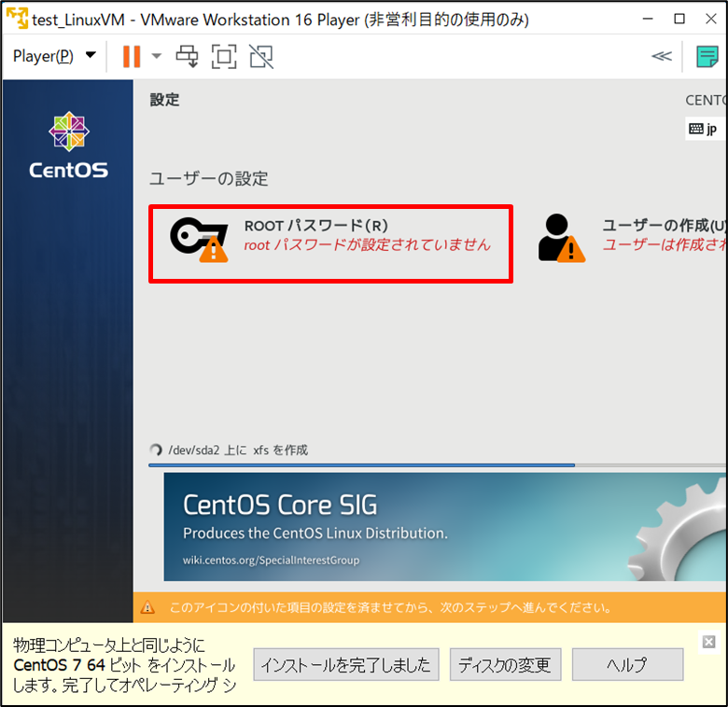Screen dimensions: 728x707
Task: Click インストールを完了しました button
Action: 346,665
